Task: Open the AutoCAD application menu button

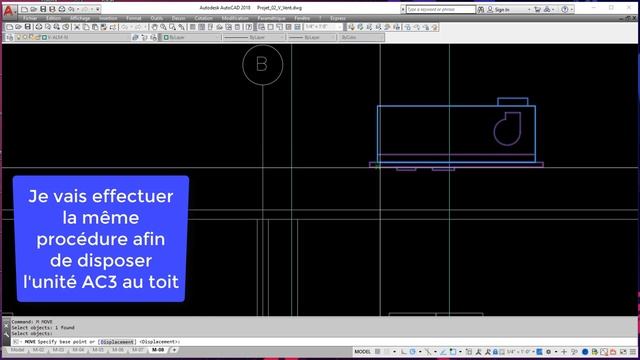Action: [x=8, y=10]
